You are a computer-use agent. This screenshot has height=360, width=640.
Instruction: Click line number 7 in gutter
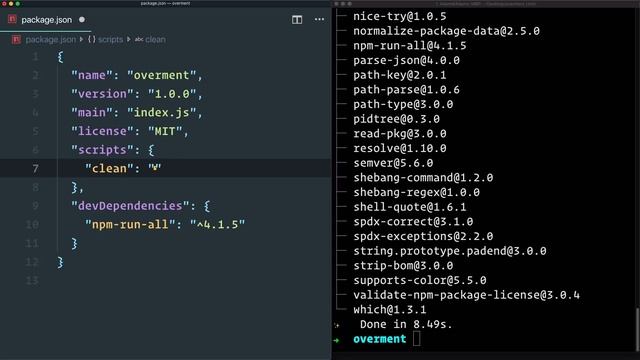(x=36, y=169)
